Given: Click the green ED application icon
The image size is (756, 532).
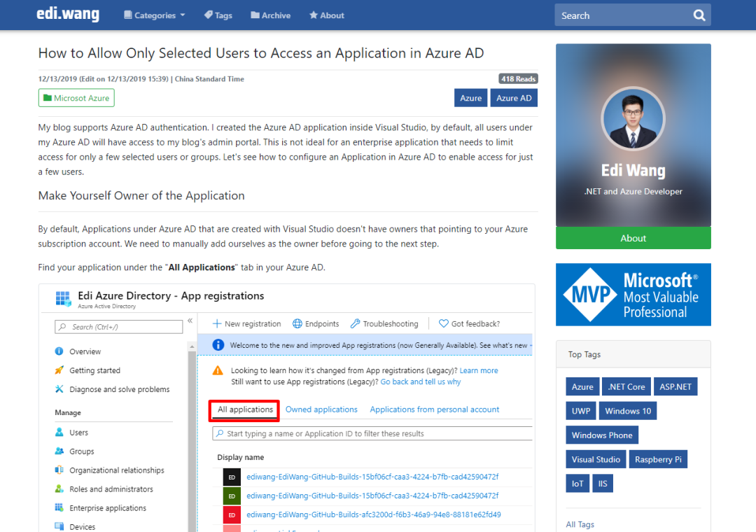Looking at the screenshot, I should pyautogui.click(x=232, y=496).
